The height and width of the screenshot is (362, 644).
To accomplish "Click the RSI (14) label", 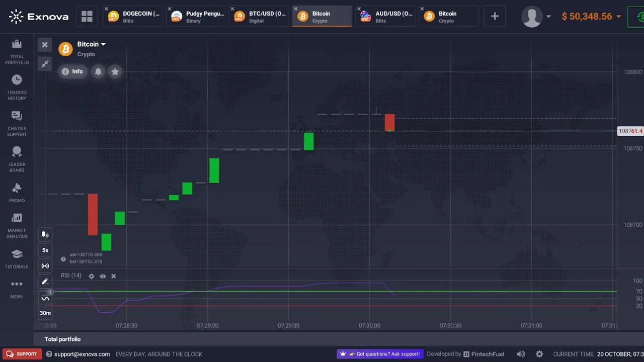I will 71,276.
